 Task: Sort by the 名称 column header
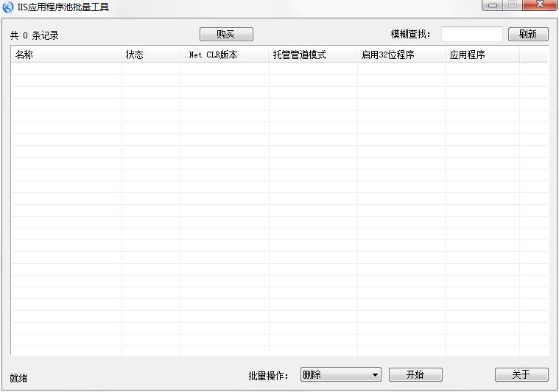click(66, 55)
